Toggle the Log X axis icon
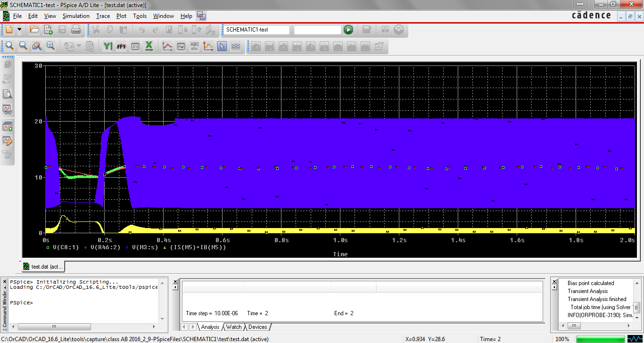The height and width of the screenshot is (343, 644). tap(149, 46)
